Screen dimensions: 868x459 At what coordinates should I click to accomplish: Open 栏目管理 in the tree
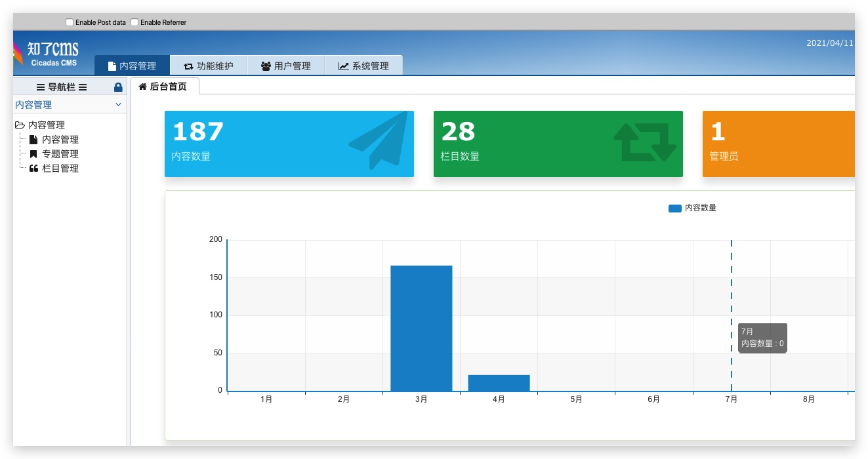60,169
